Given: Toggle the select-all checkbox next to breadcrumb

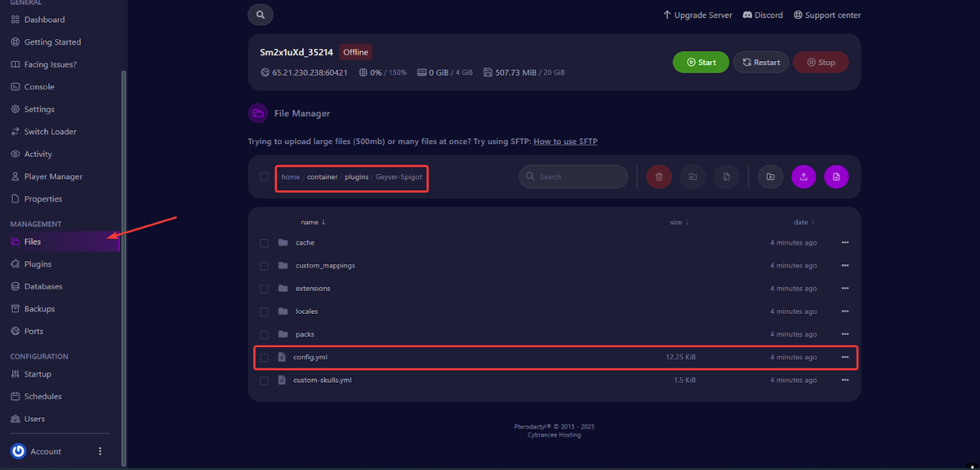Looking at the screenshot, I should pyautogui.click(x=264, y=177).
